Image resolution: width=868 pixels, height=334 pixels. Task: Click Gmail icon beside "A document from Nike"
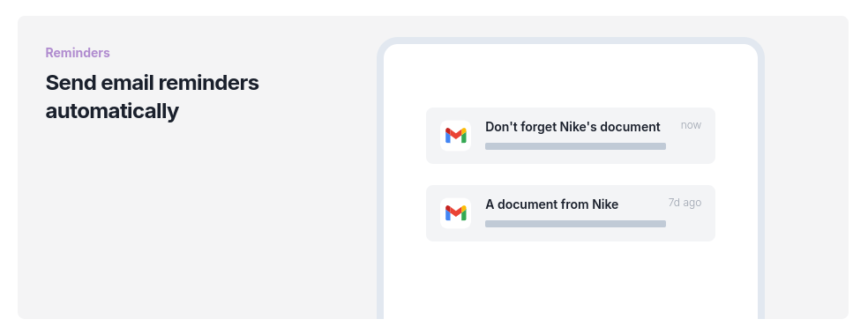coord(455,213)
